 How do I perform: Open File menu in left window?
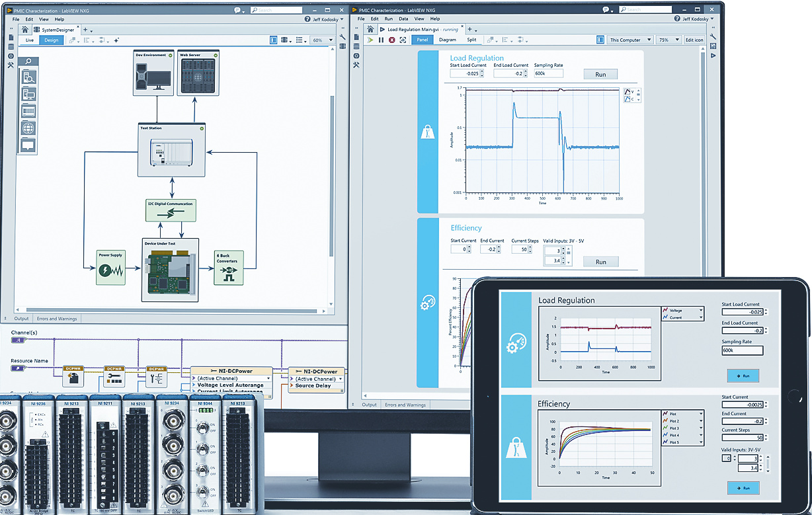click(x=16, y=19)
